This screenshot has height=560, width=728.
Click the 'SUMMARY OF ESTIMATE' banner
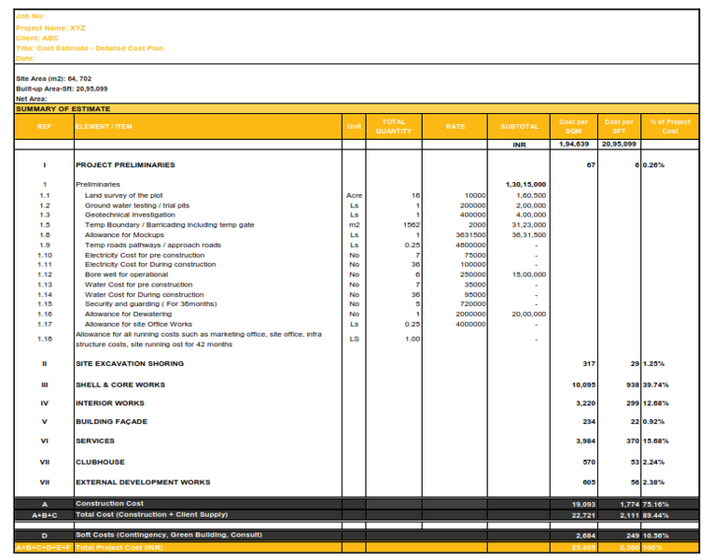[x=357, y=108]
